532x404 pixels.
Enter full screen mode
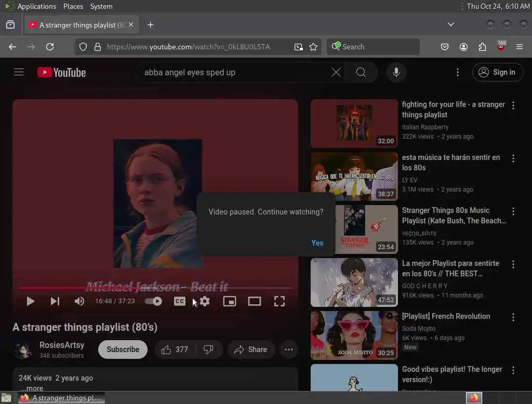click(x=279, y=301)
